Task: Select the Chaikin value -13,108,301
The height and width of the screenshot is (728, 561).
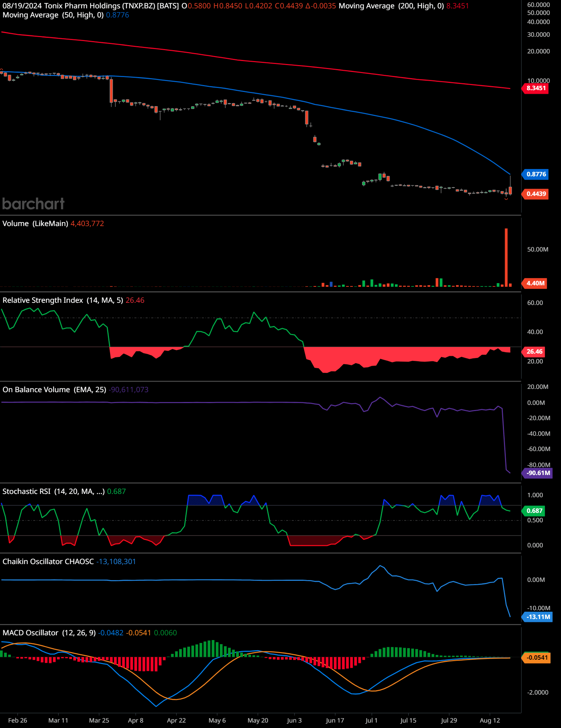Action: 116,562
